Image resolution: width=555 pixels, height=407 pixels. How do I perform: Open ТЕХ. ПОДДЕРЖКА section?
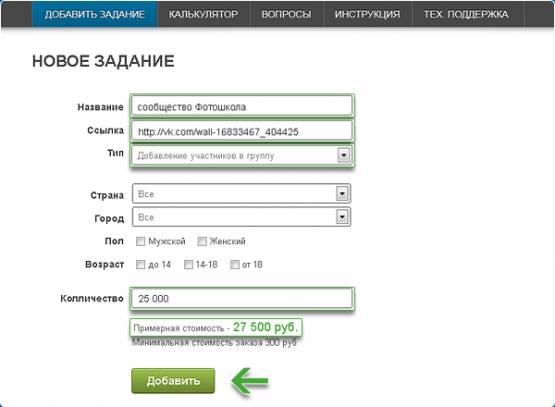(466, 14)
